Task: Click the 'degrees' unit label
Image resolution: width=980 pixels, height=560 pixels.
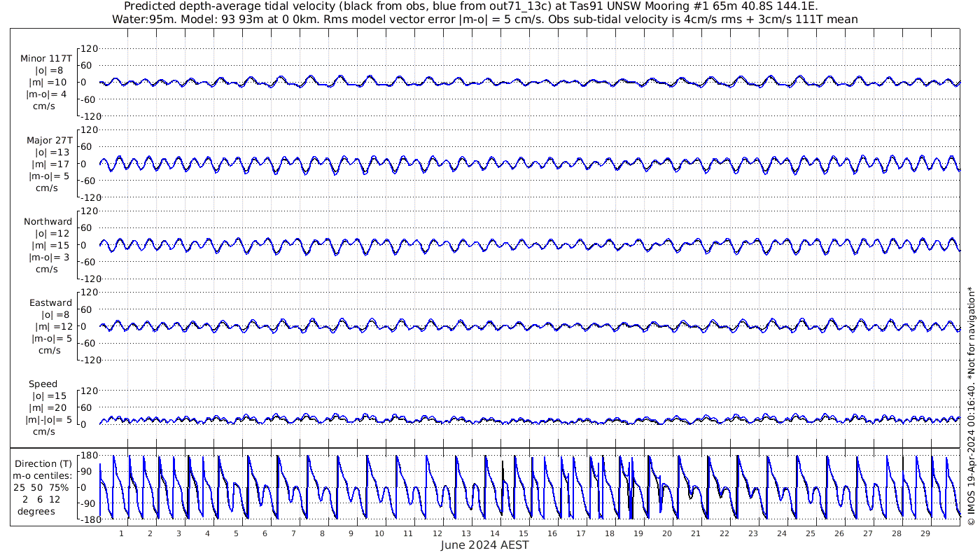Action: pos(36,511)
